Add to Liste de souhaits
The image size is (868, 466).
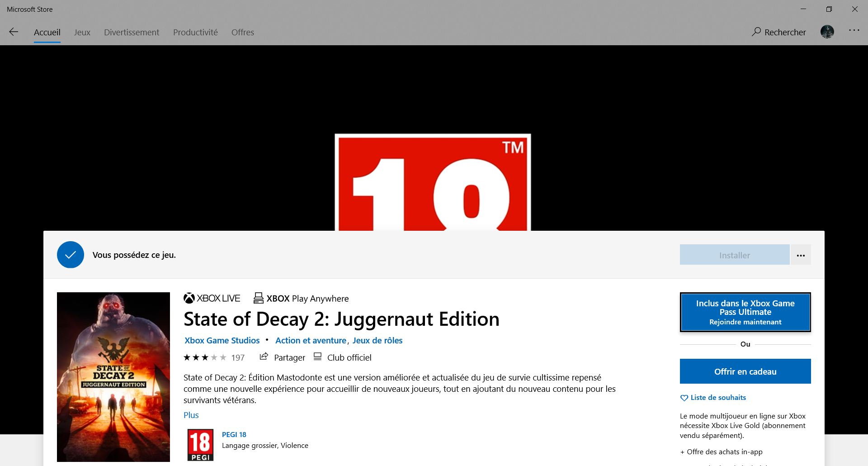click(x=718, y=398)
